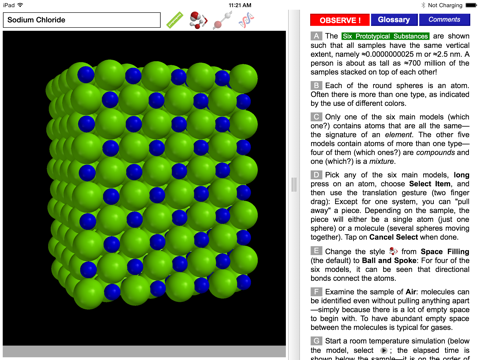
Task: Tap the style icon in paragraph E
Action: click(x=393, y=251)
